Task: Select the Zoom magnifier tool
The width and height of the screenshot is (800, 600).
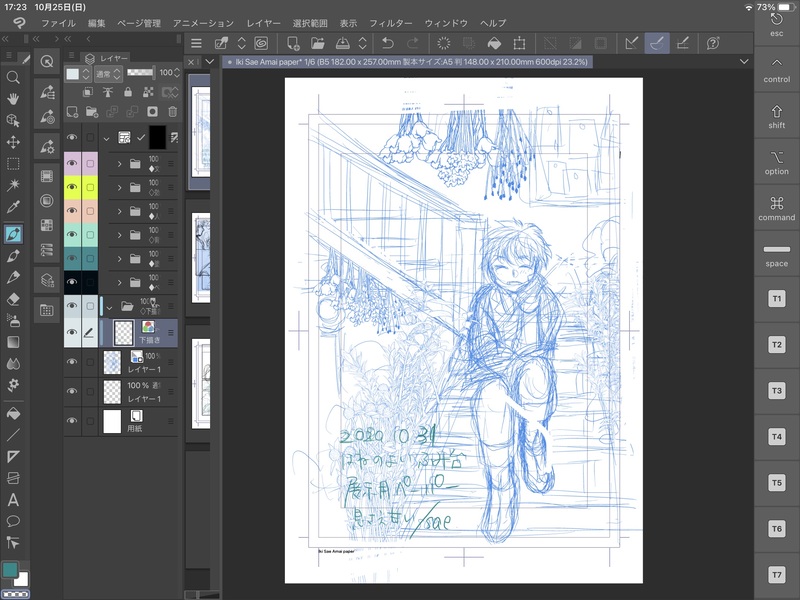Action: (13, 78)
